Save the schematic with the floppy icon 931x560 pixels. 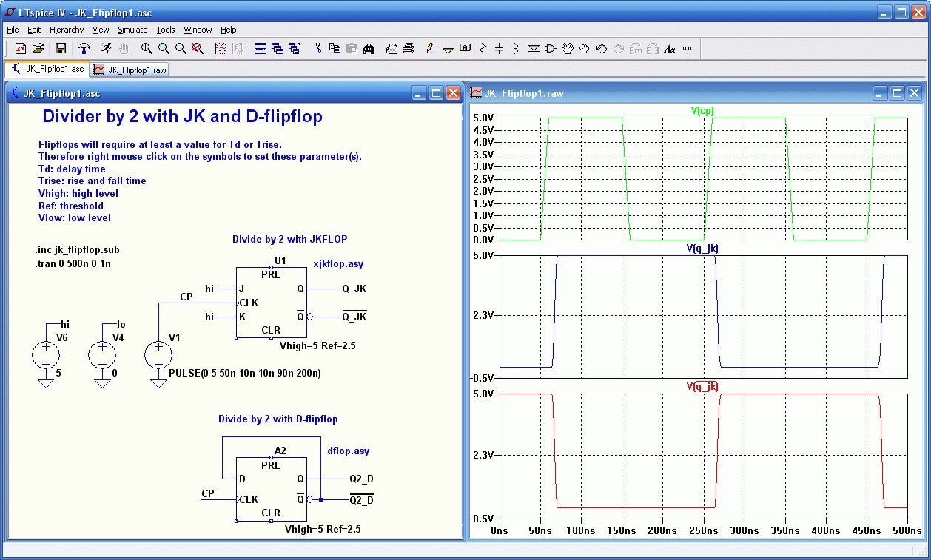coord(61,49)
